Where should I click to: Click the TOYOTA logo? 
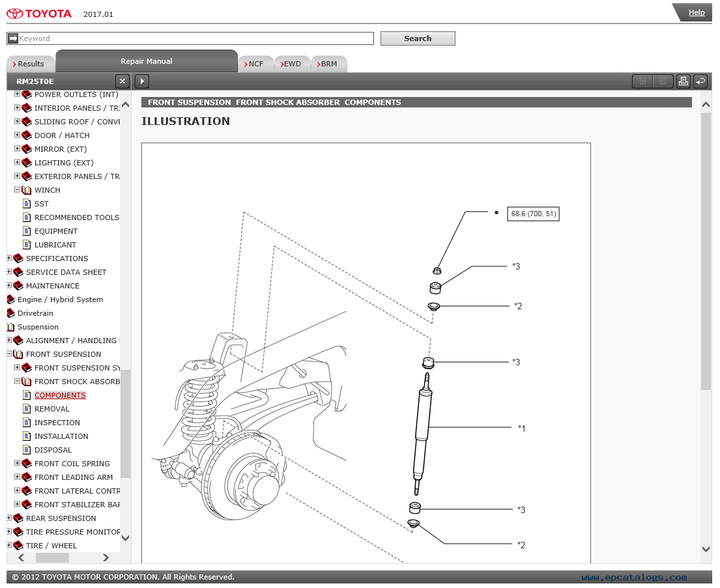[x=40, y=14]
